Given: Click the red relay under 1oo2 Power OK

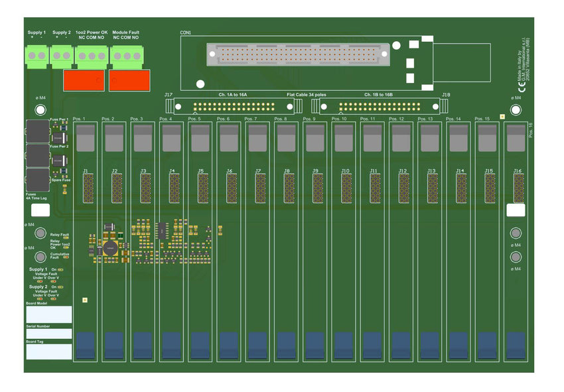Looking at the screenshot, I should coord(84,80).
